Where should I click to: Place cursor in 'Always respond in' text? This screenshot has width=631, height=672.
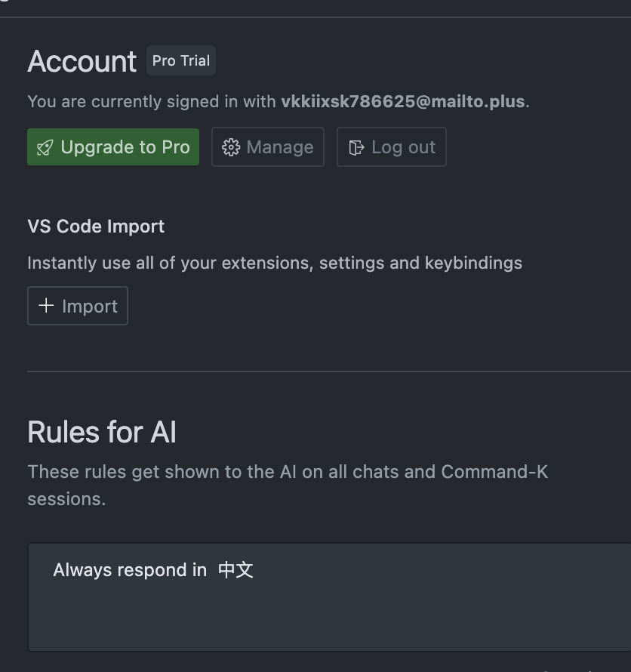pos(129,570)
